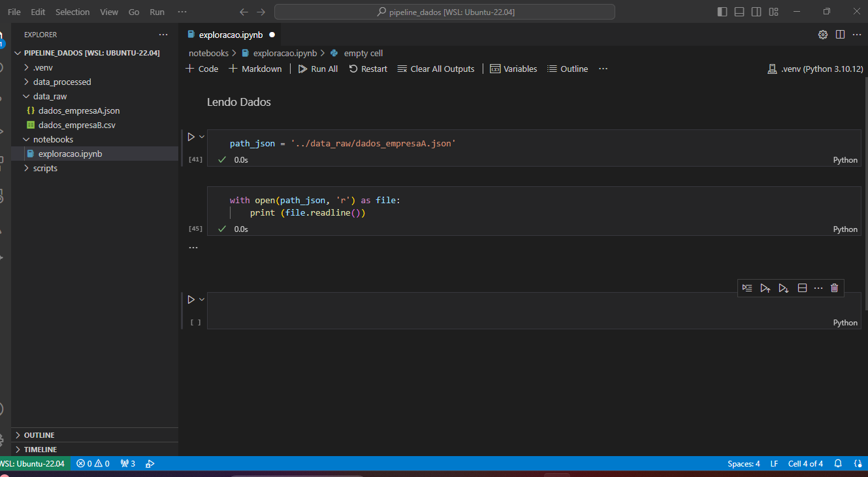Execute Cell and Below from cell toolbar

click(784, 288)
